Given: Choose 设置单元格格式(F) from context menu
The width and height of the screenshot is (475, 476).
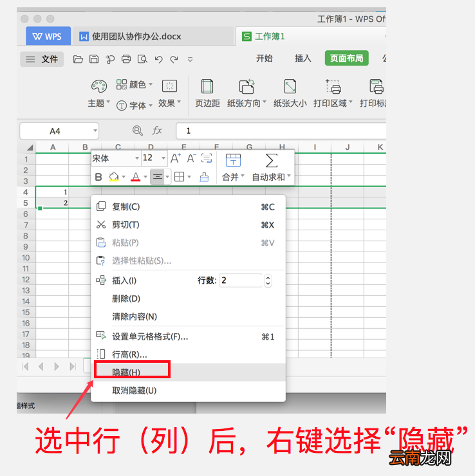Looking at the screenshot, I should 188,336.
